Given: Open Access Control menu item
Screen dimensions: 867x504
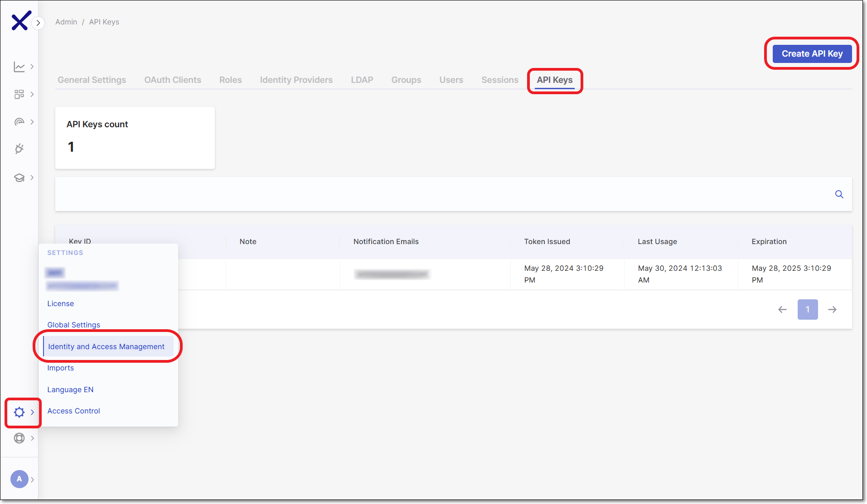Looking at the screenshot, I should coord(74,411).
